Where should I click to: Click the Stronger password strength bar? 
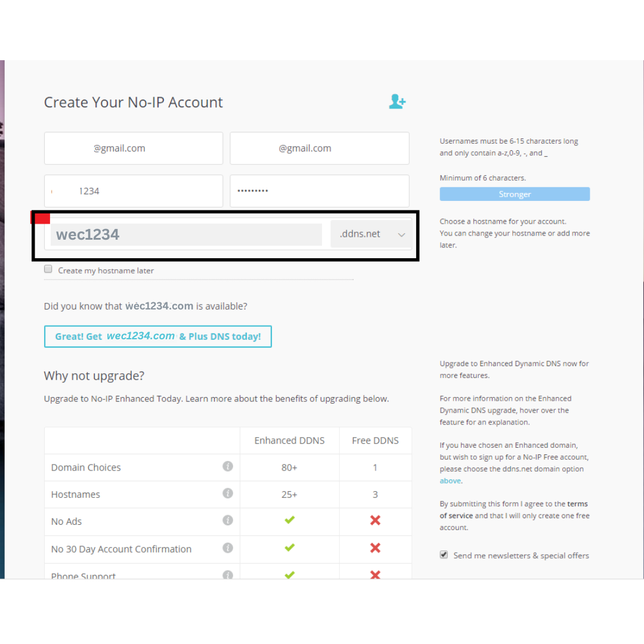(515, 194)
